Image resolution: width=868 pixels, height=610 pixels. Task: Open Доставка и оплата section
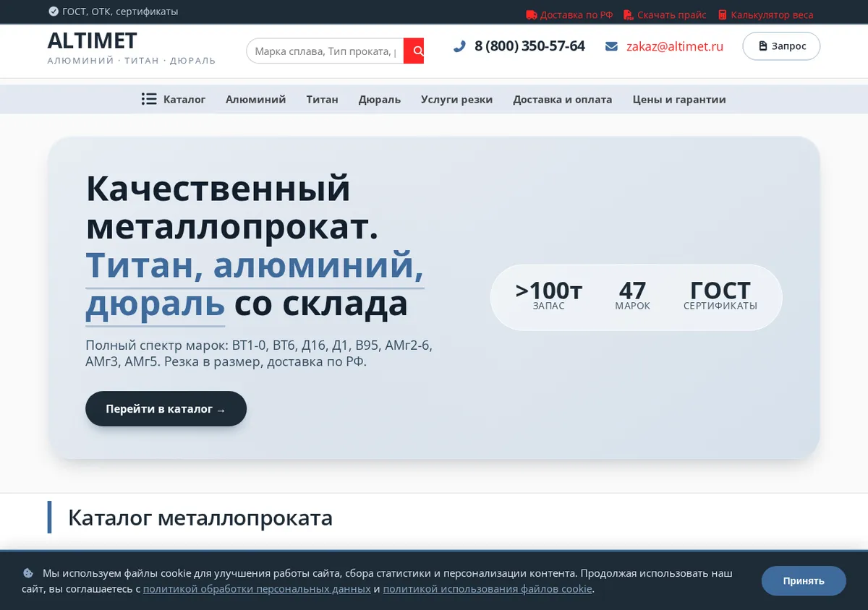[562, 100]
